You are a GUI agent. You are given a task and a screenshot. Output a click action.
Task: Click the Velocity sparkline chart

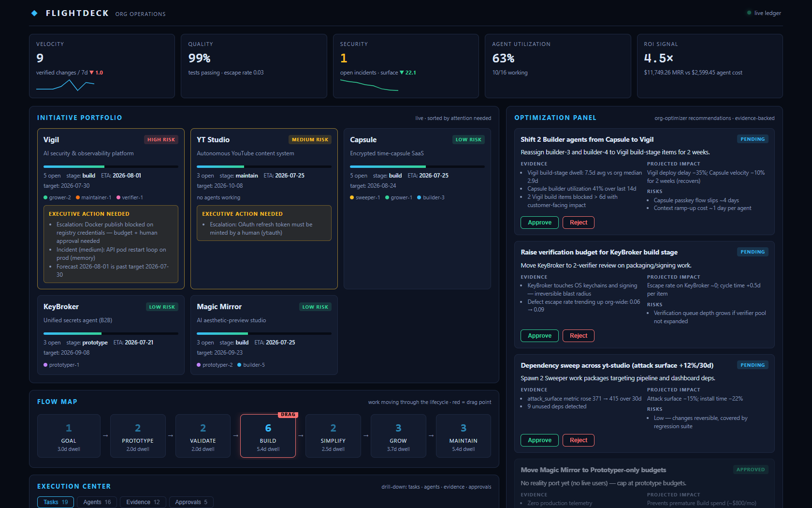(x=65, y=86)
